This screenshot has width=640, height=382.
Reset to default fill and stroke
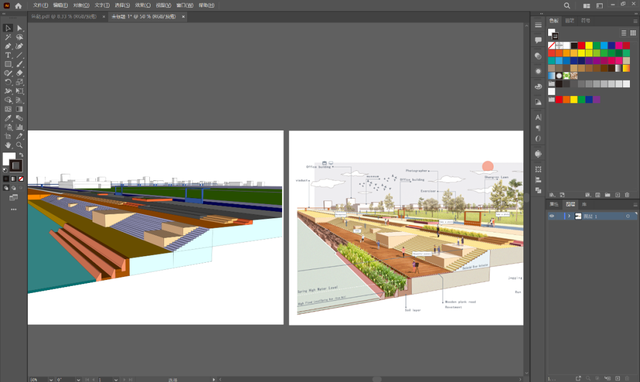[x=5, y=170]
